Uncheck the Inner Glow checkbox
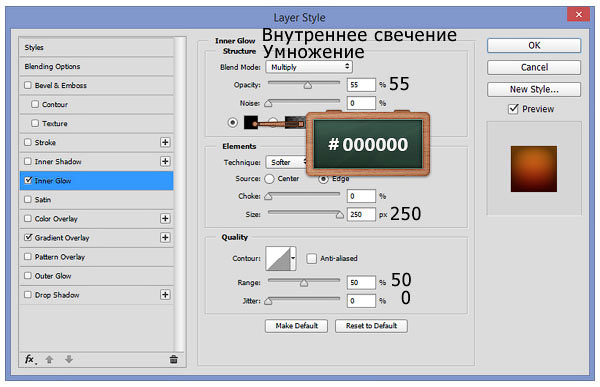 28,180
